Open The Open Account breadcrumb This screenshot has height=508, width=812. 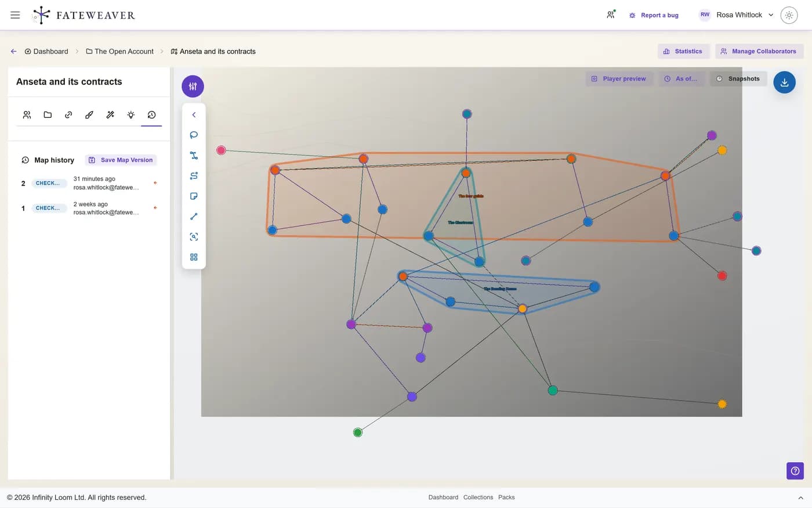coord(119,52)
